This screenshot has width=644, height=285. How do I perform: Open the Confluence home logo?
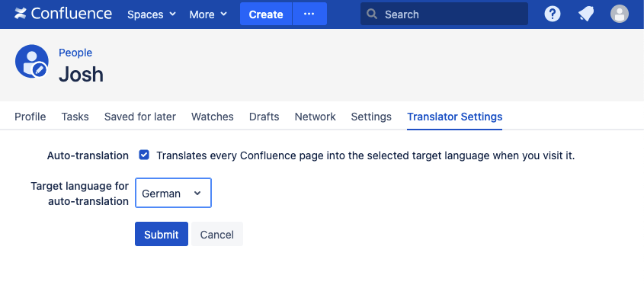(62, 14)
